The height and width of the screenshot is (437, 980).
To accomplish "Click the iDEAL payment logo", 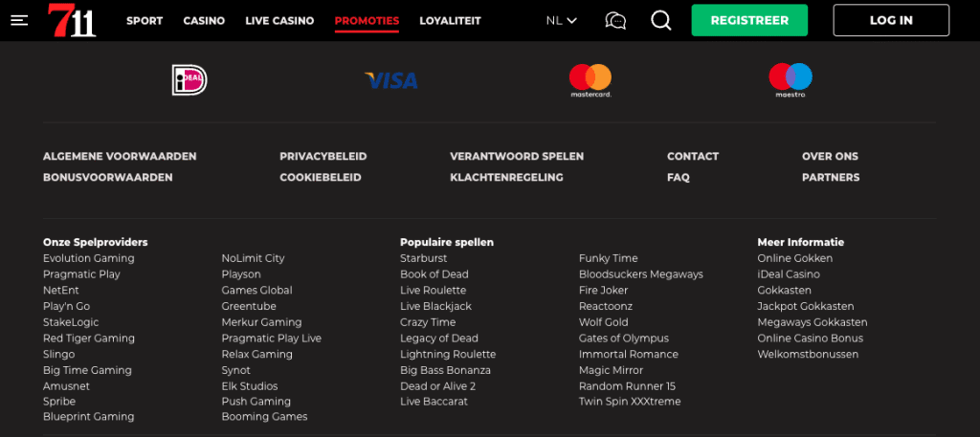I will pos(189,80).
